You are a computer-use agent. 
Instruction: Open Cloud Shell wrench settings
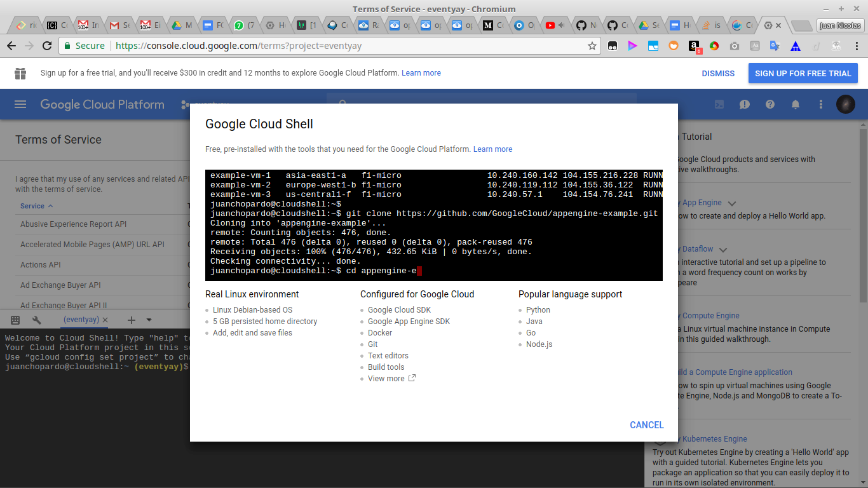click(36, 320)
